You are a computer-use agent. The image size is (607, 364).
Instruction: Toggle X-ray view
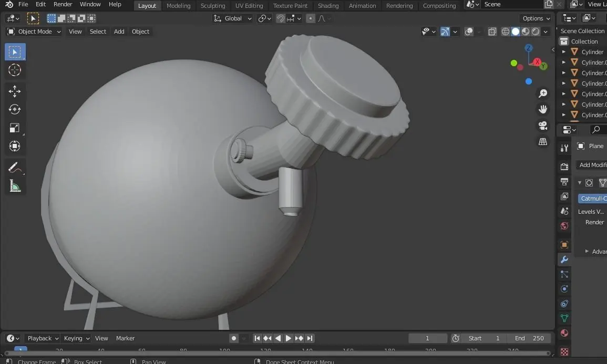click(492, 32)
